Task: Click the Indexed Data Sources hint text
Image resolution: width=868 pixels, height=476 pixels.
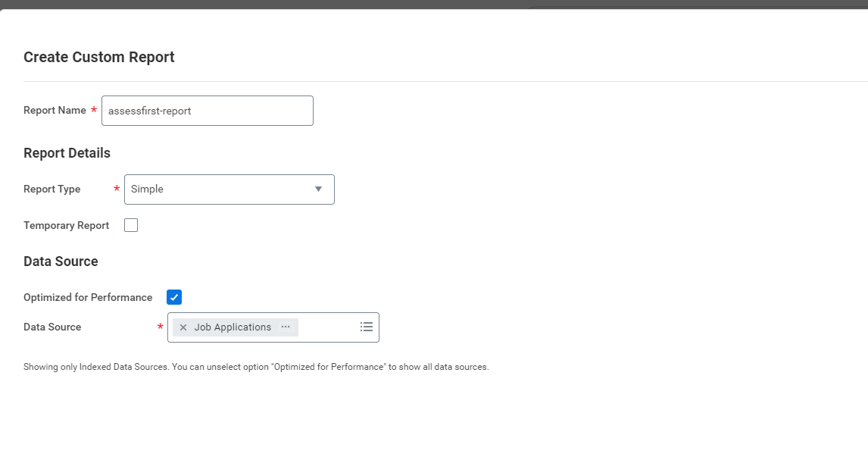Action: click(x=256, y=367)
